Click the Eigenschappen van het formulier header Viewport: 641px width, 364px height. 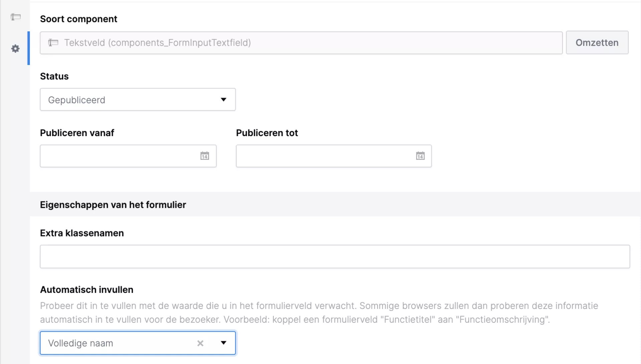[113, 205]
